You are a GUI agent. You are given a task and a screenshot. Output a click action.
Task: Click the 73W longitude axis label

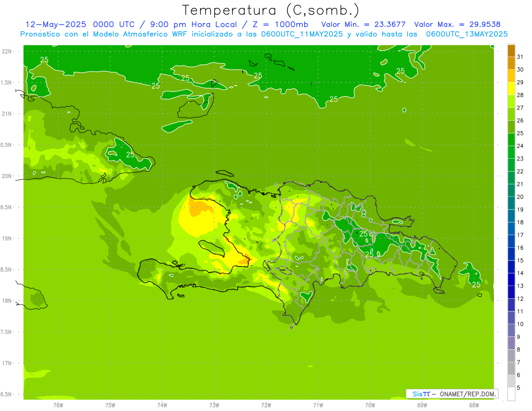coord(214,405)
